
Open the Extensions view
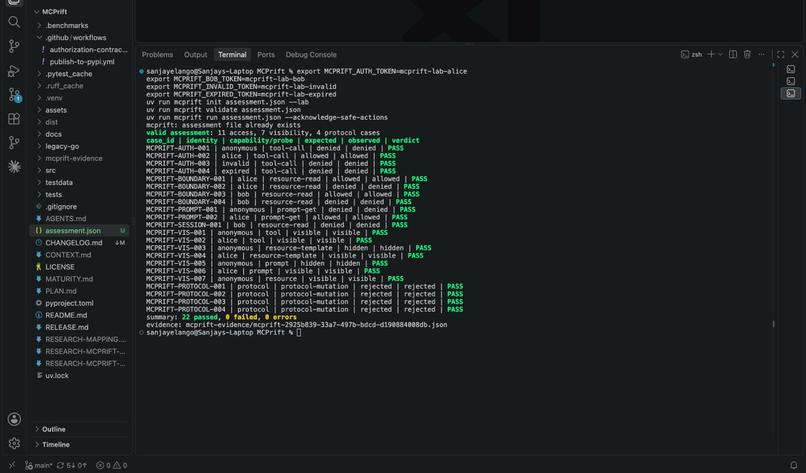click(14, 119)
